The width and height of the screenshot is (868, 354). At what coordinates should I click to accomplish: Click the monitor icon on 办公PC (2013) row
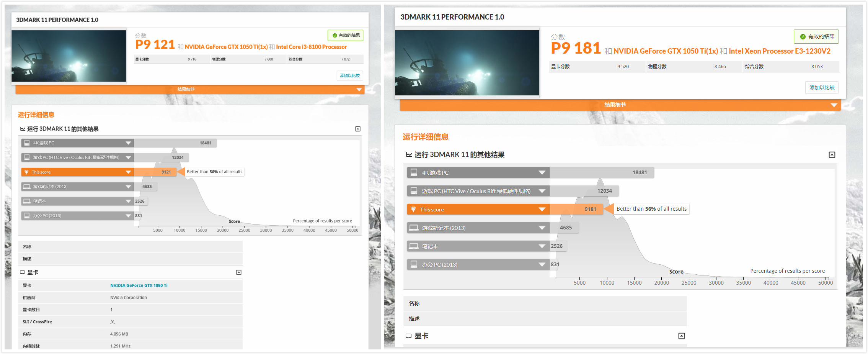(x=26, y=215)
